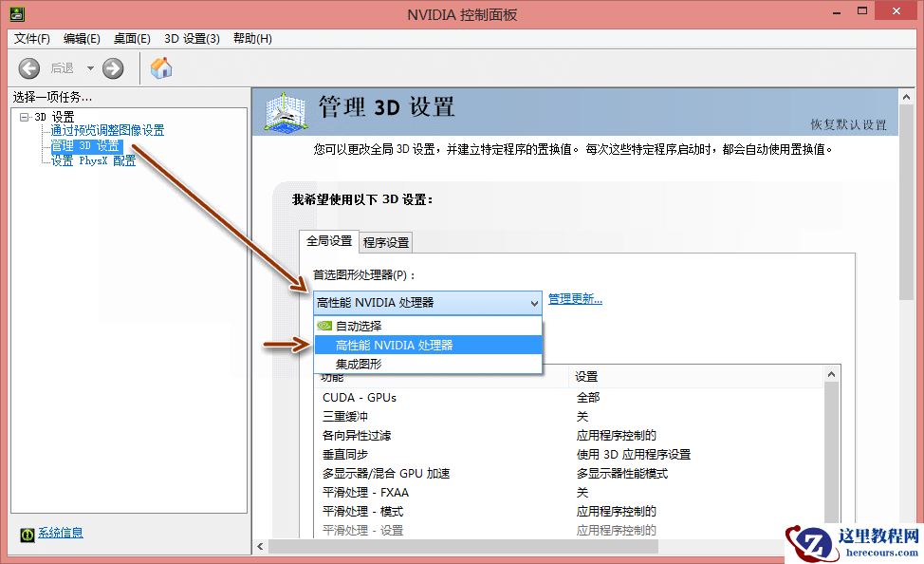The height and width of the screenshot is (564, 924).
Task: Click the forward navigation arrow icon
Action: pos(113,68)
